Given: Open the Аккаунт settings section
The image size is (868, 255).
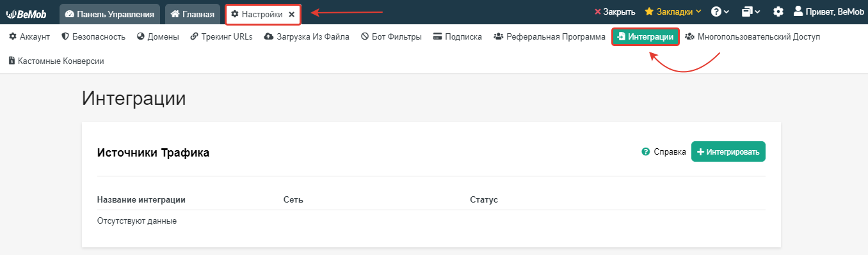Looking at the screenshot, I should 29,37.
